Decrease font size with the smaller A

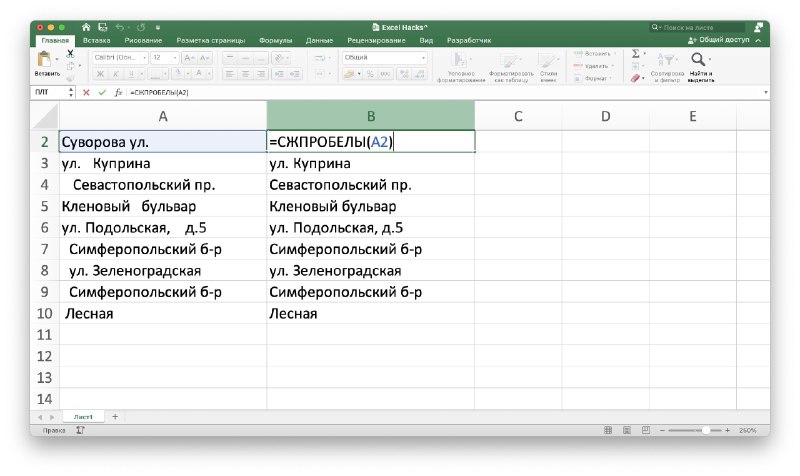204,58
